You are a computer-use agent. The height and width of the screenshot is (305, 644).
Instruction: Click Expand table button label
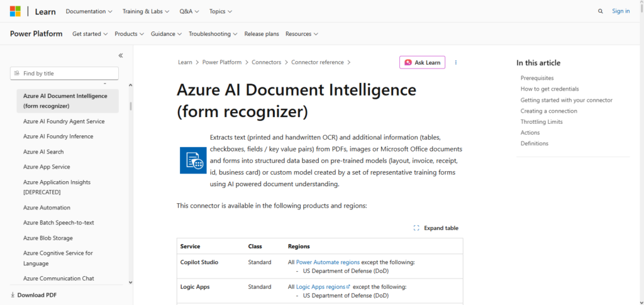click(x=441, y=228)
